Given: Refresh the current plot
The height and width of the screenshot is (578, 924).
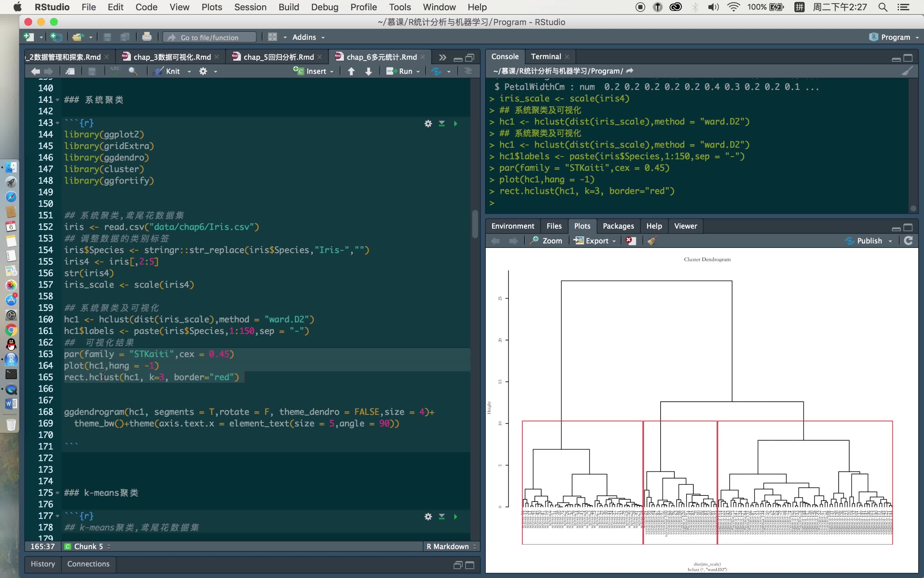Looking at the screenshot, I should click(908, 241).
